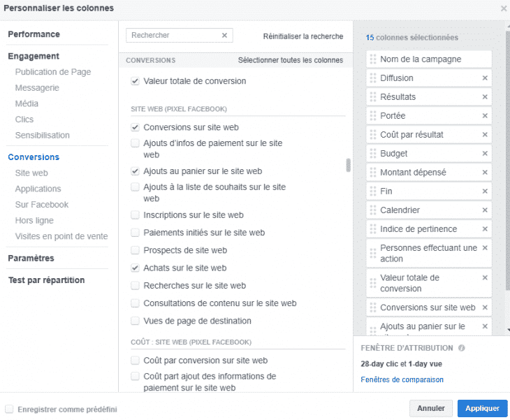Focus the Rechercher search input

pos(173,35)
